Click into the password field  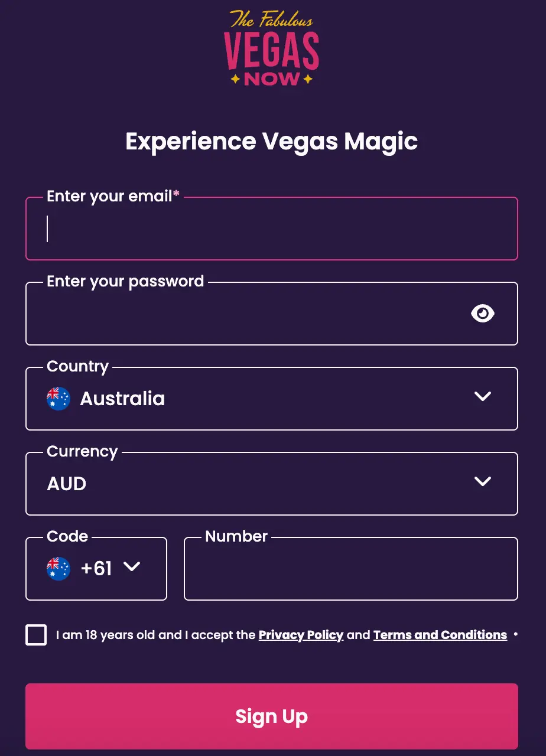click(248, 314)
